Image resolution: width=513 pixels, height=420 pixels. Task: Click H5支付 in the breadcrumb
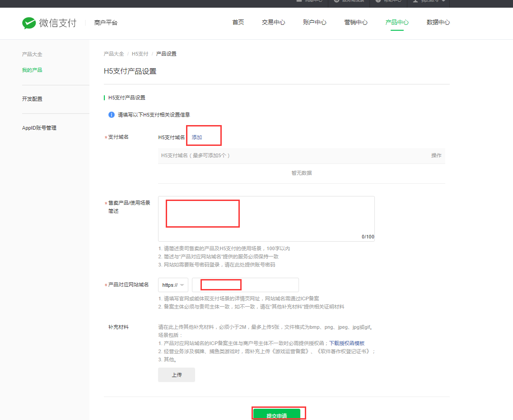[140, 54]
